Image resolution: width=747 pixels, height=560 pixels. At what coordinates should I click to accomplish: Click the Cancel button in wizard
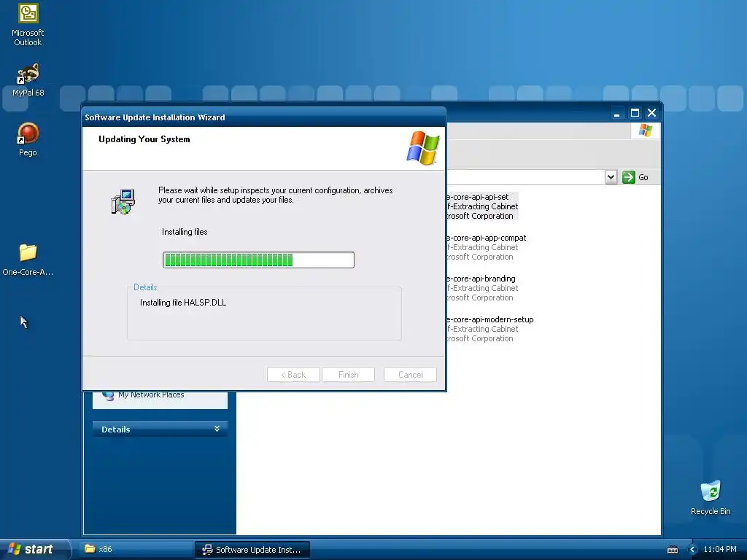coord(410,374)
